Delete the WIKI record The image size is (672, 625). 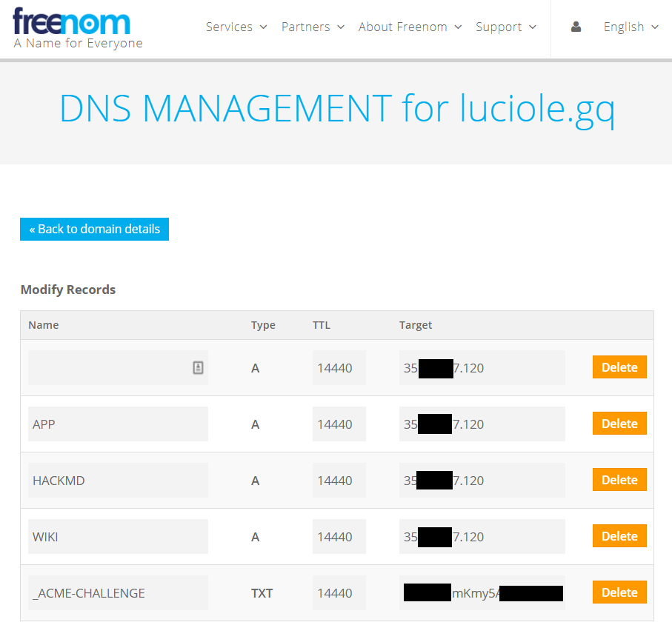pos(619,536)
